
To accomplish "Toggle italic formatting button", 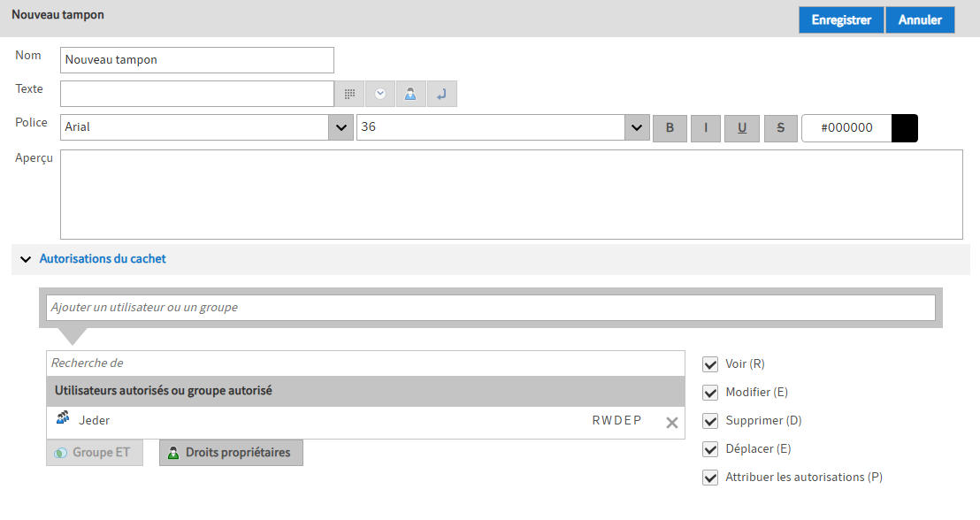I will 706,128.
